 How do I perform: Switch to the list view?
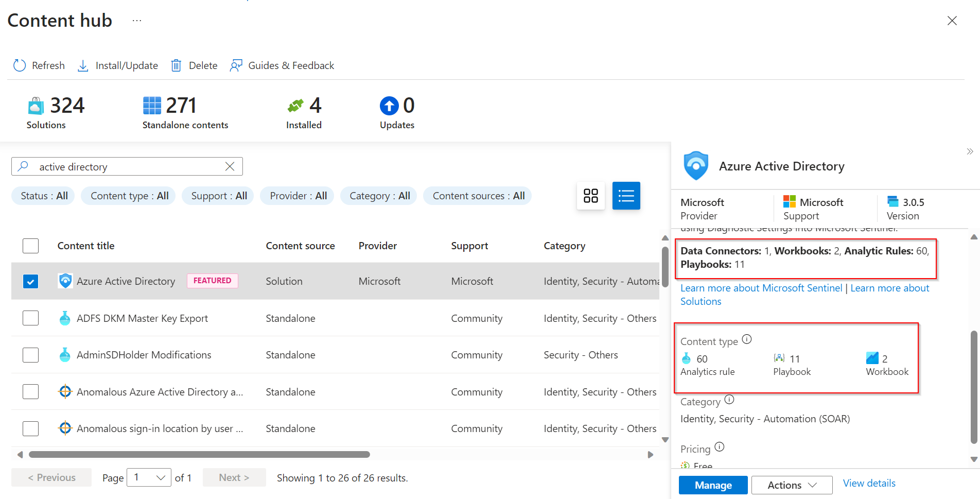pyautogui.click(x=626, y=196)
